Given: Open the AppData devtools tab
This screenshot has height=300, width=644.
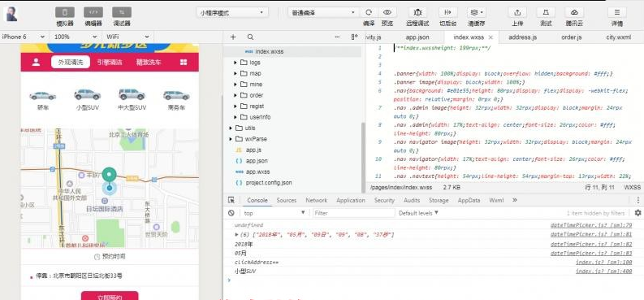Looking at the screenshot, I should coord(469,200).
